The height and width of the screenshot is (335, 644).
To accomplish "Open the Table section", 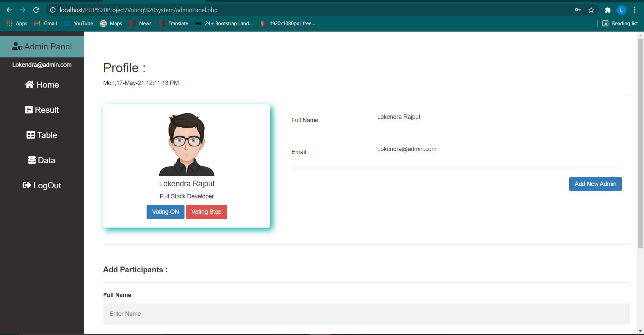I will coord(42,135).
